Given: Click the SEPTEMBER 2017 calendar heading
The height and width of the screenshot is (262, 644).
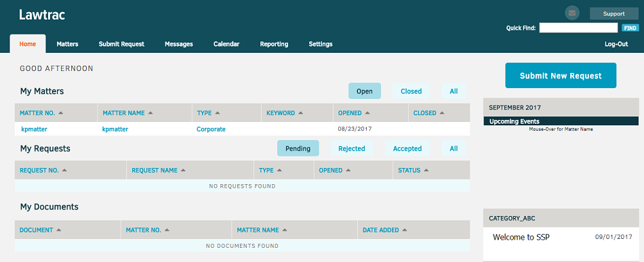Looking at the screenshot, I should point(515,108).
